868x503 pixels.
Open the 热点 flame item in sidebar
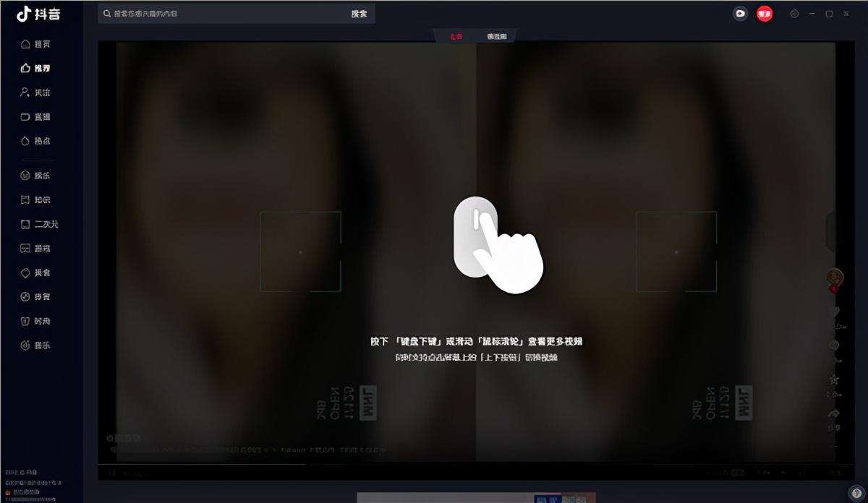coord(36,141)
